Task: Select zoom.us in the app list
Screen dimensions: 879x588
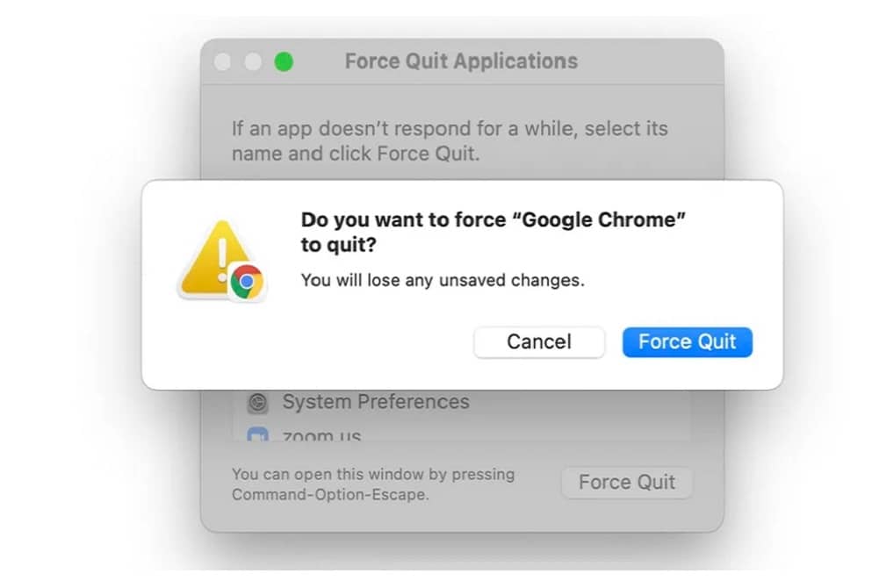Action: click(x=321, y=435)
